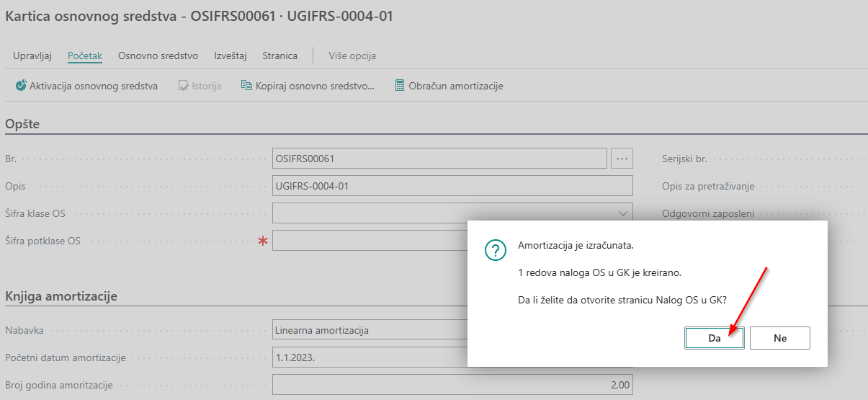The height and width of the screenshot is (400, 868).
Task: Click the Početni datum amortizacije field
Action: [370, 357]
